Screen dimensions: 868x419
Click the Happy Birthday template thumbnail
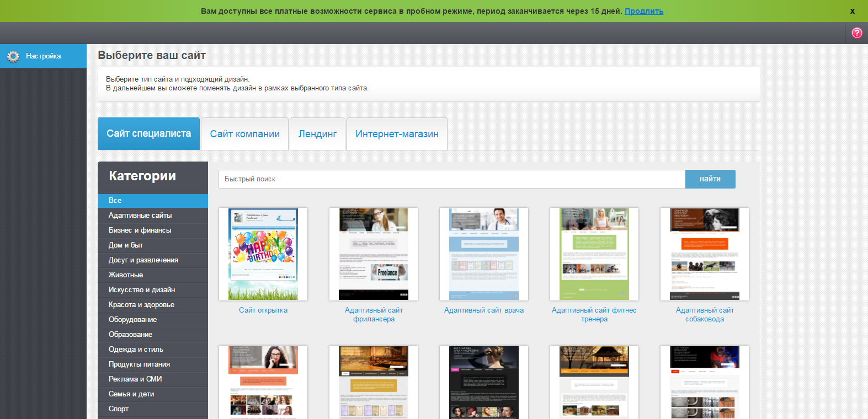pos(263,254)
